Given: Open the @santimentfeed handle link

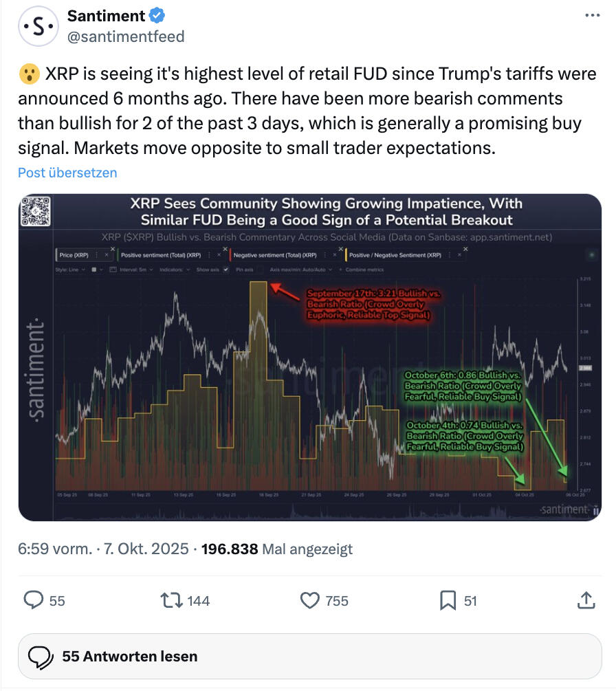Looking at the screenshot, I should click(126, 36).
